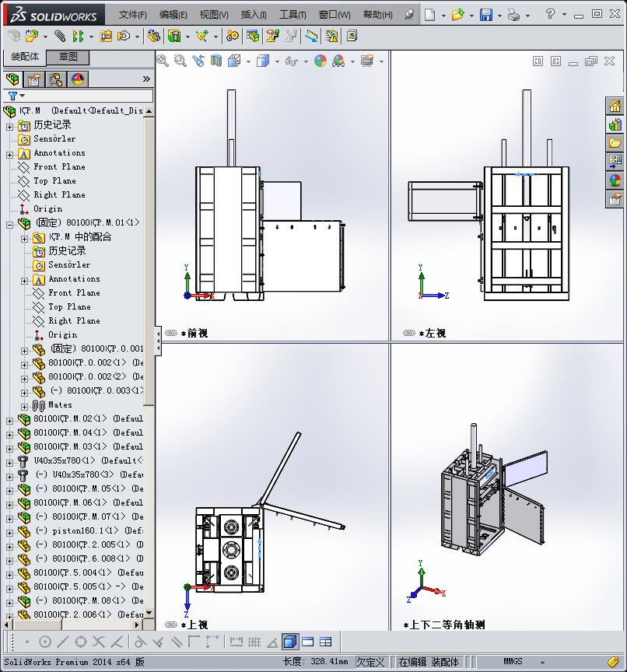Expand Mates folder node

24,407
